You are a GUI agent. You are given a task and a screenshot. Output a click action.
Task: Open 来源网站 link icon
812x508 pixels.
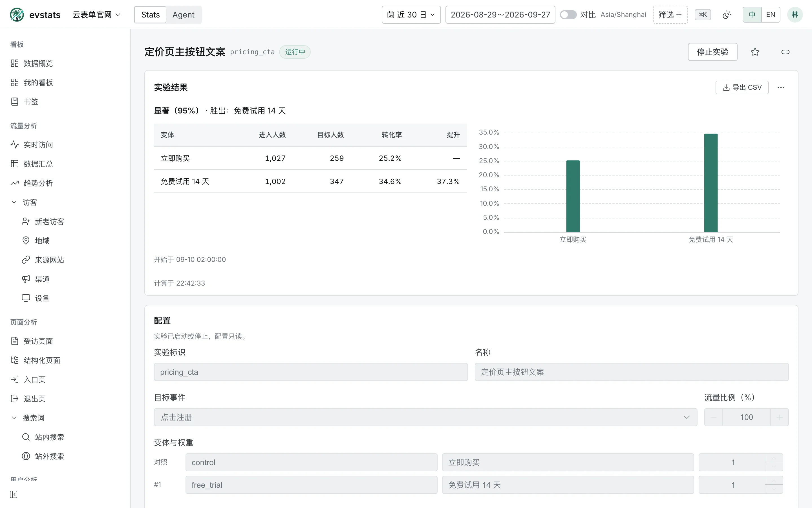pos(26,260)
